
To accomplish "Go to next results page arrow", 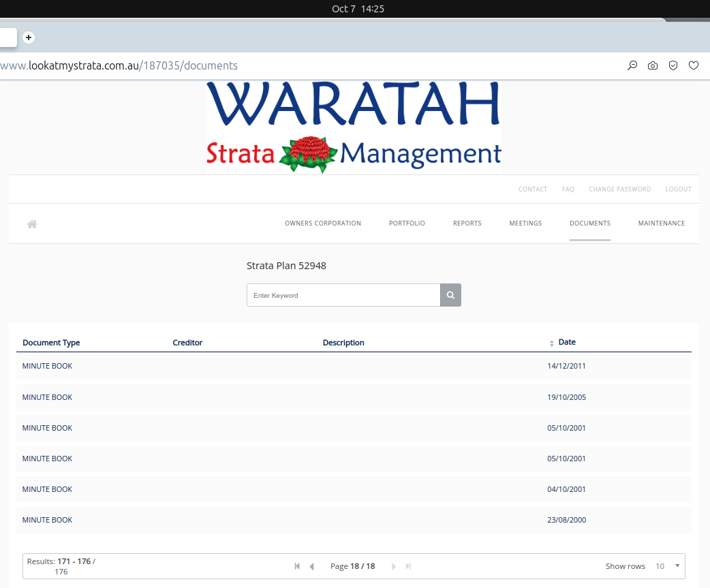I will 393,566.
